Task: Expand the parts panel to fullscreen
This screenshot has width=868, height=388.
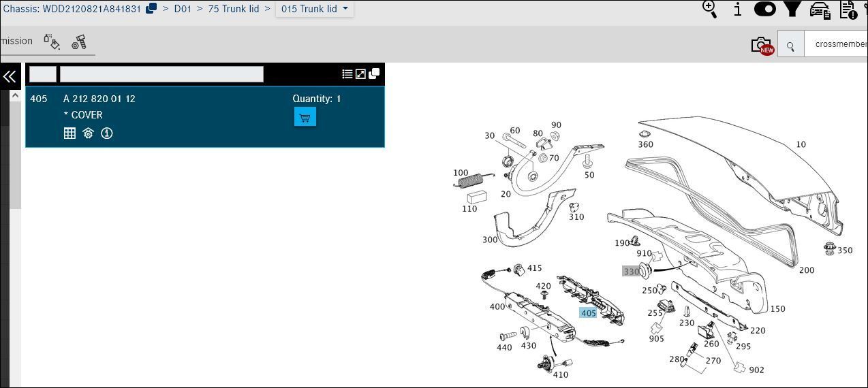Action: pyautogui.click(x=360, y=74)
